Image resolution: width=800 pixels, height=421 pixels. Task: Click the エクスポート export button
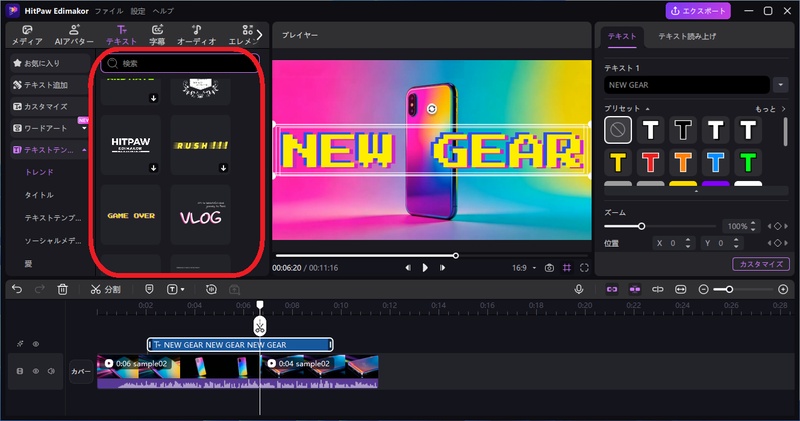[x=698, y=11]
